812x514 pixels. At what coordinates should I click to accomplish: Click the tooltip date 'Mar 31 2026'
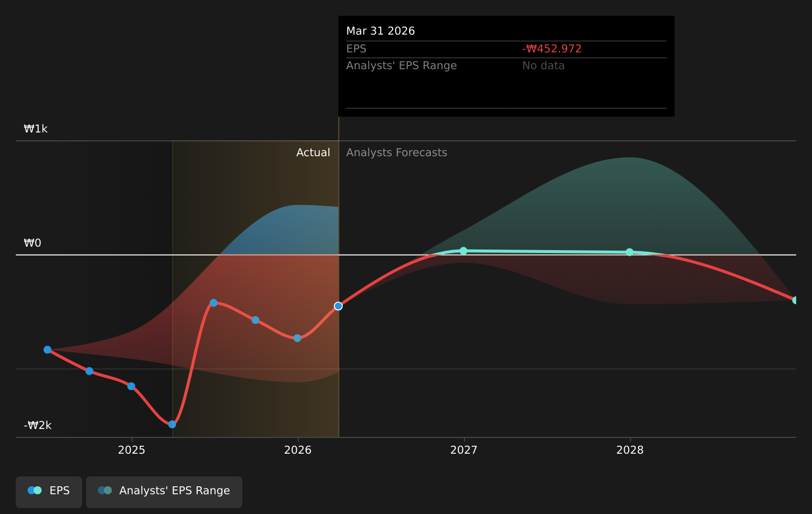381,31
